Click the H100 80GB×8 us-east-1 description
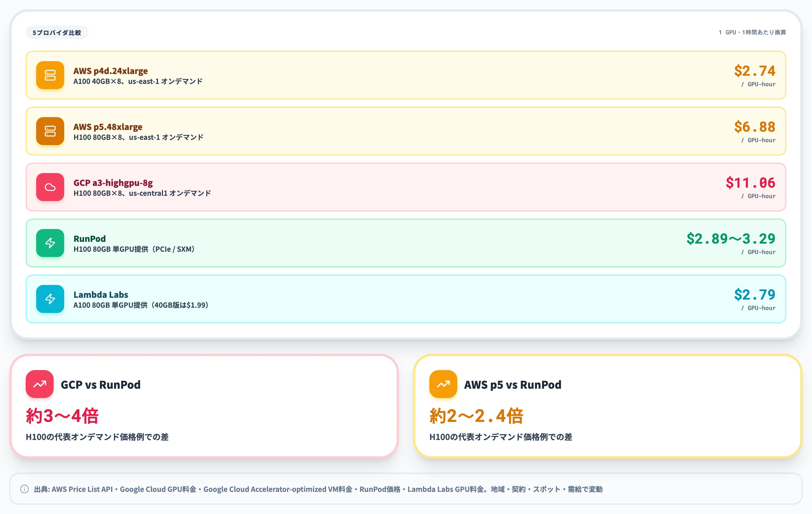The height and width of the screenshot is (514, 812). (x=138, y=137)
